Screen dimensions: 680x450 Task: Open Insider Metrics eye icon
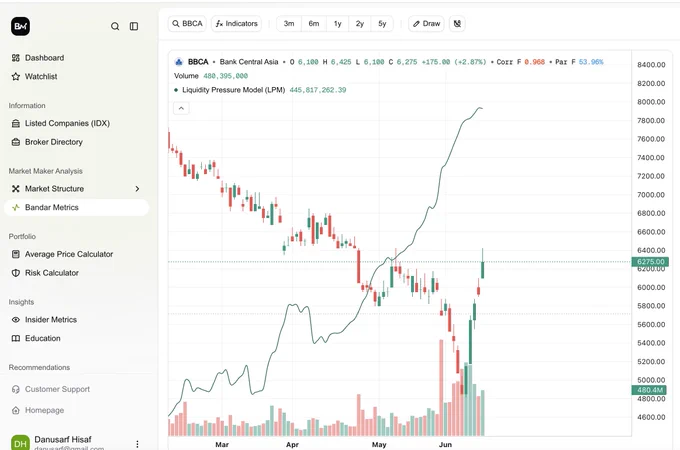click(x=16, y=320)
